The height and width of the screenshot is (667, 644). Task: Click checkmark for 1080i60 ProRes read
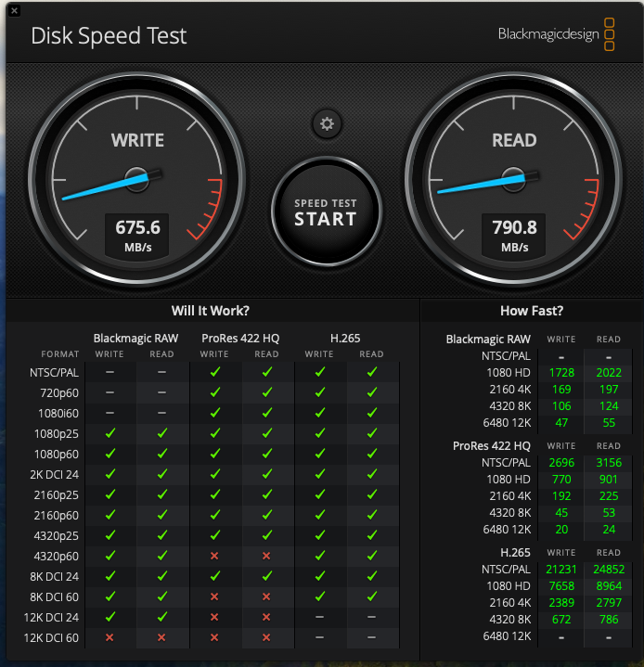click(267, 413)
